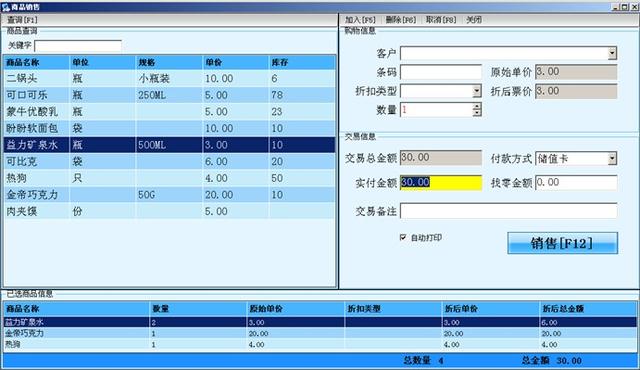
Task: Click 删除[F6] to delete the selected item
Action: 400,20
